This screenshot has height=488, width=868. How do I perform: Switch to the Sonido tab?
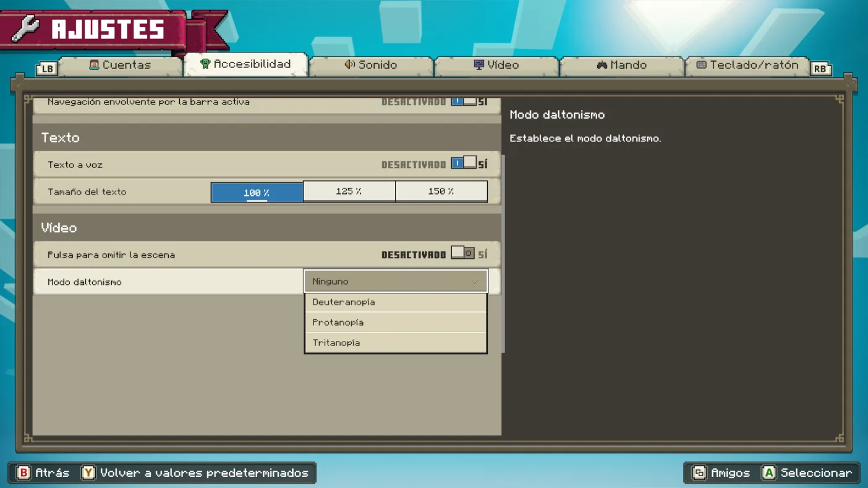click(371, 65)
